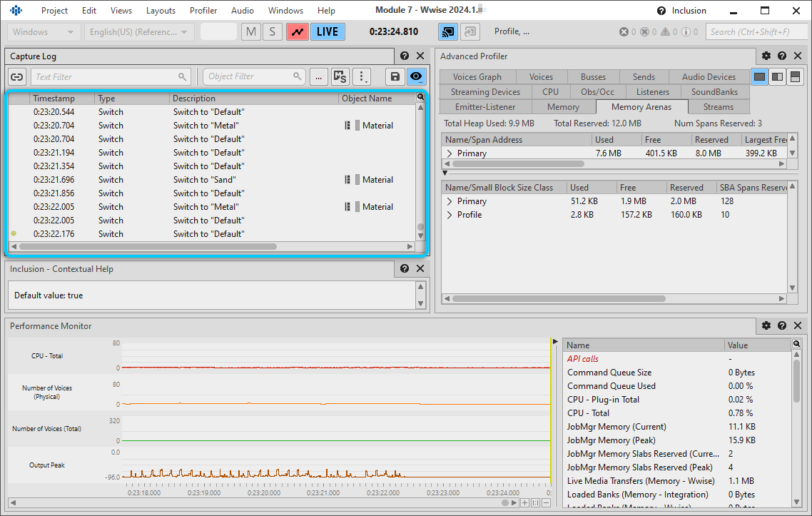
Task: Toggle the Capture Log eye view button
Action: 416,77
